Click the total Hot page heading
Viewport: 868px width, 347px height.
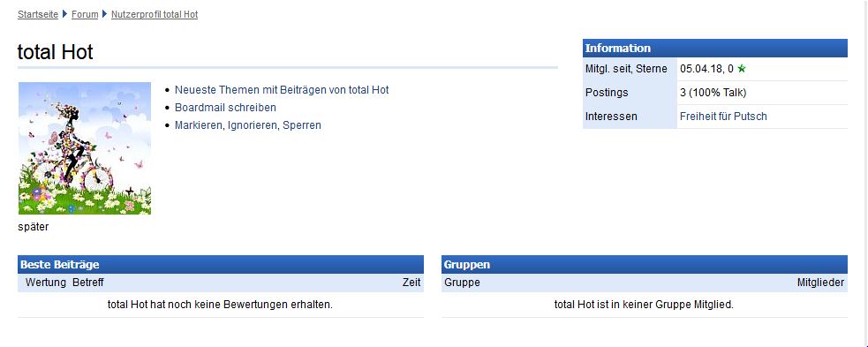click(x=56, y=52)
